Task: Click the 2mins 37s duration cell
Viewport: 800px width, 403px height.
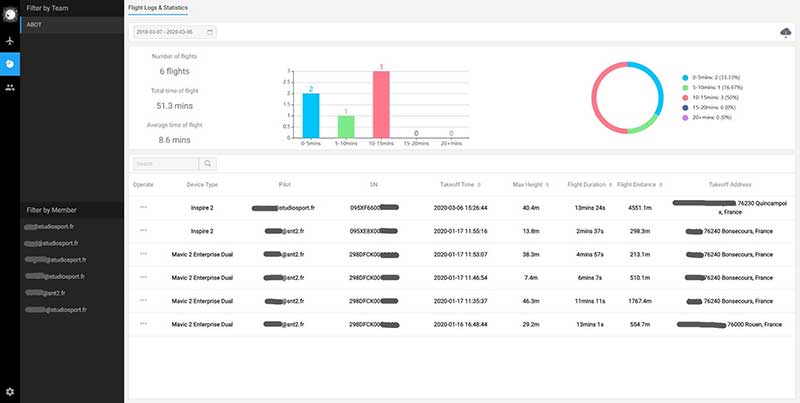Action: point(589,232)
